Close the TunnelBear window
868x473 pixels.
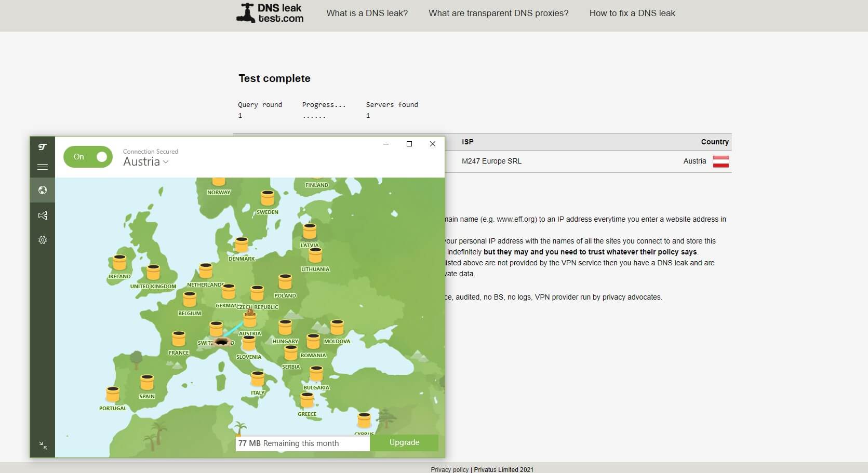[433, 144]
